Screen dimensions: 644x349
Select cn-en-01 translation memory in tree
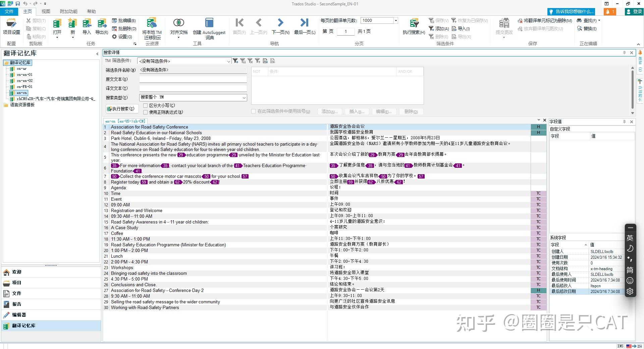(x=24, y=74)
